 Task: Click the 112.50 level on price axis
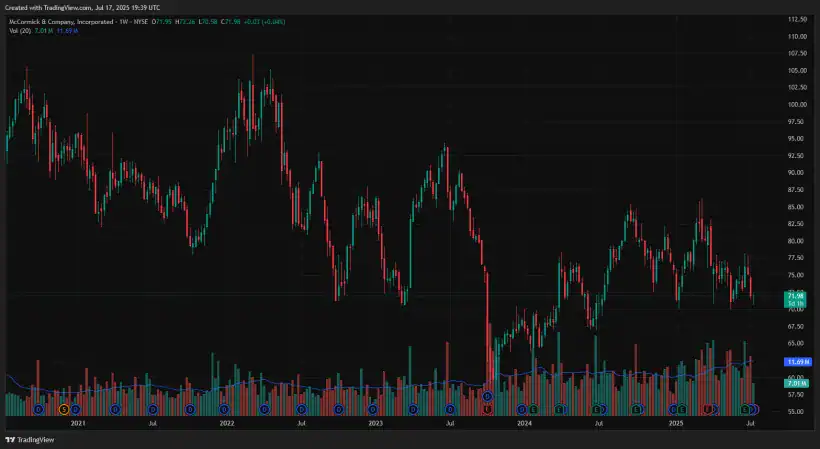click(797, 20)
